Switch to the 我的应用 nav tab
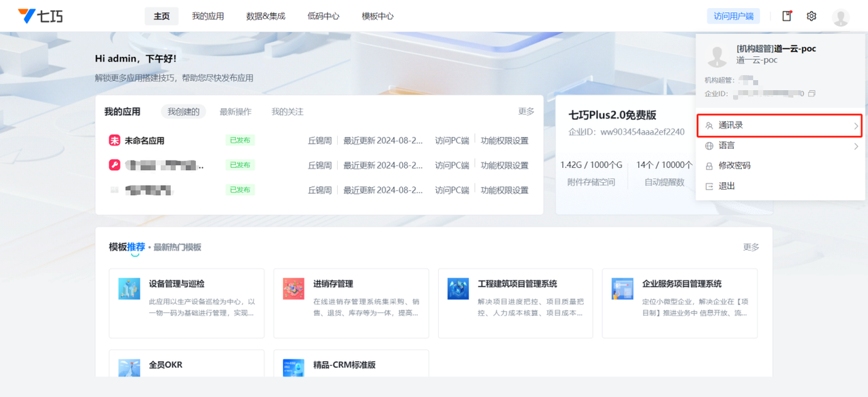The image size is (868, 397). [208, 16]
